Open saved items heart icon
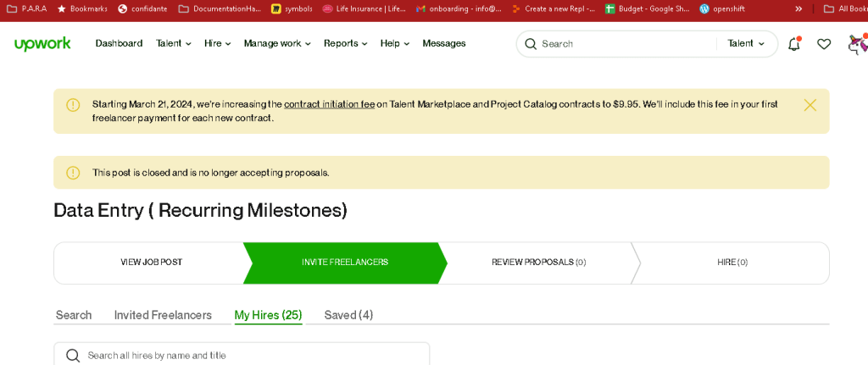This screenshot has width=868, height=365. pyautogui.click(x=824, y=44)
